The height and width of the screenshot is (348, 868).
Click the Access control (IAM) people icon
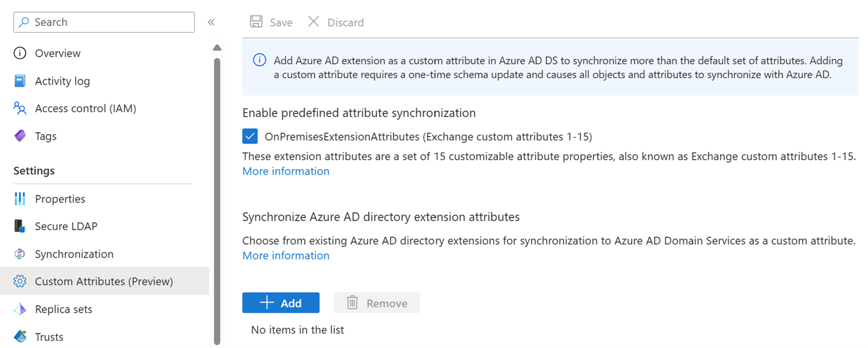pos(20,108)
